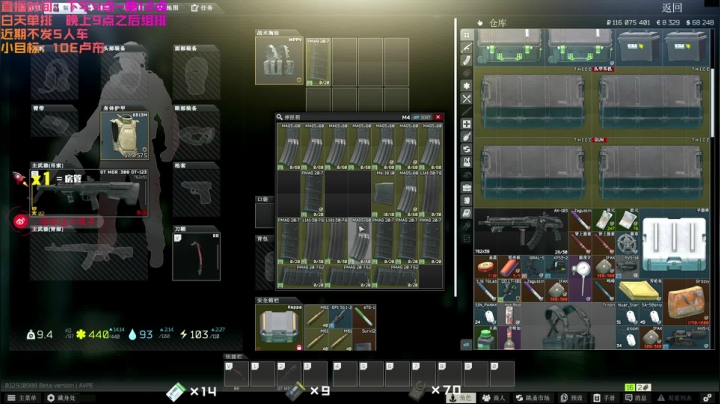Select the first PMAG 308 762 magazine
The width and height of the screenshot is (720, 404).
[300, 276]
